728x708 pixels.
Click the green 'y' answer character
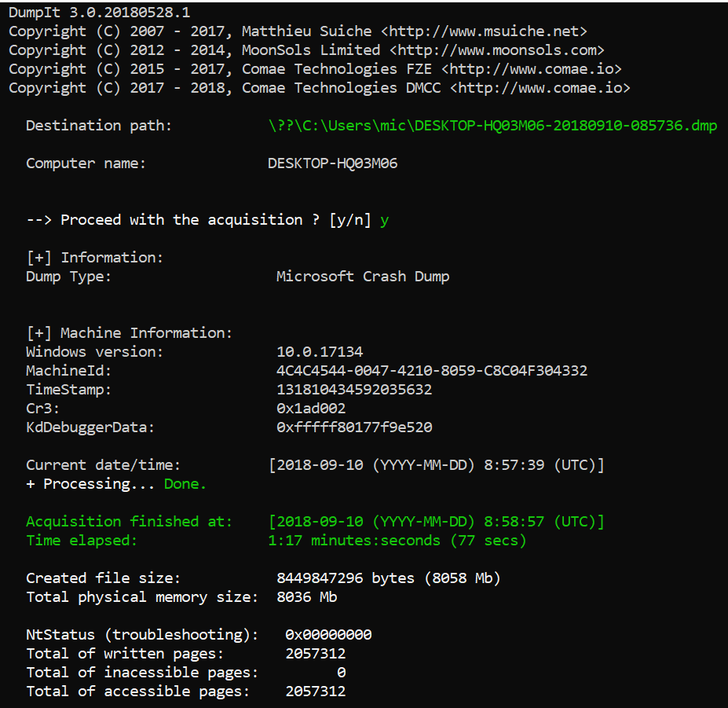[384, 221]
